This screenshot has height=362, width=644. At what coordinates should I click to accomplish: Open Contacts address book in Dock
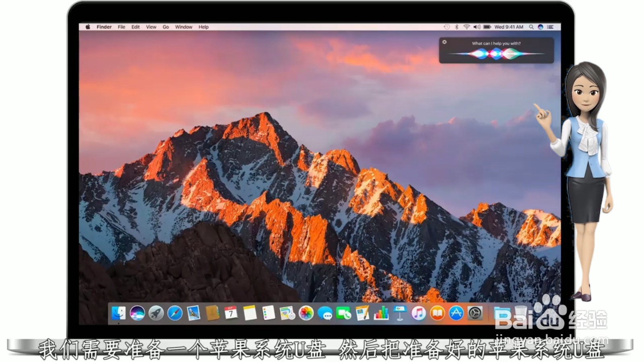pyautogui.click(x=212, y=313)
